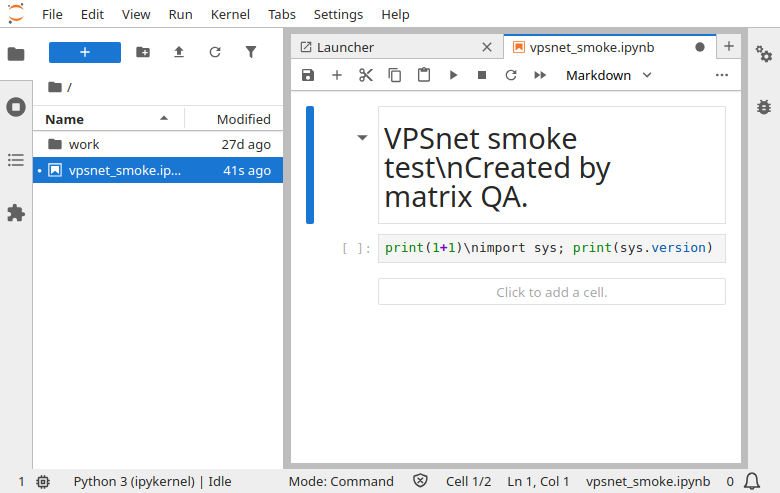
Task: Close the unsaved vpsnet_smoke.ipynb tab via dot
Action: tap(700, 47)
